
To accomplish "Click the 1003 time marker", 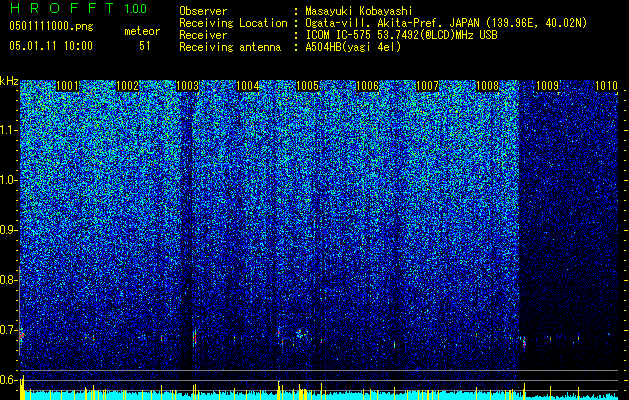I will (x=187, y=86).
